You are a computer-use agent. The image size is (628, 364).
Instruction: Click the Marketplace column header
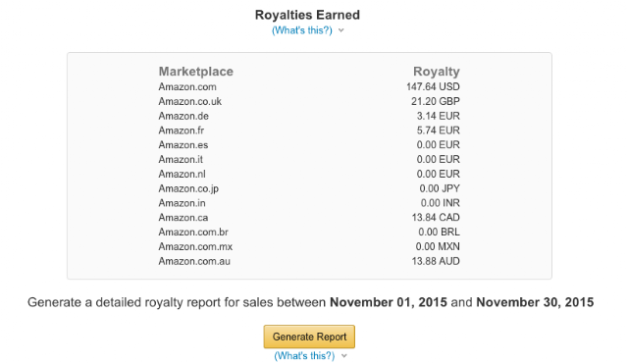click(x=196, y=72)
